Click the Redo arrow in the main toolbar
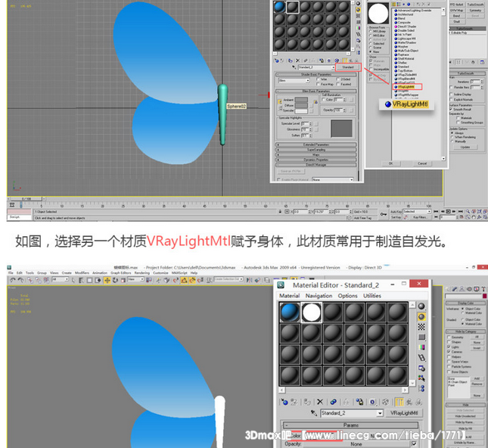The height and width of the screenshot is (448, 488). pos(20,280)
